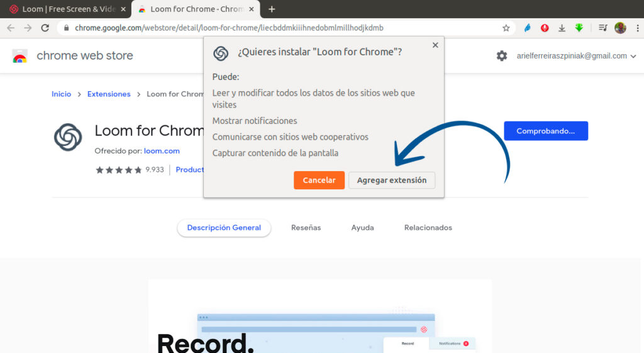This screenshot has height=353, width=644.
Task: Reload the current page
Action: point(45,28)
